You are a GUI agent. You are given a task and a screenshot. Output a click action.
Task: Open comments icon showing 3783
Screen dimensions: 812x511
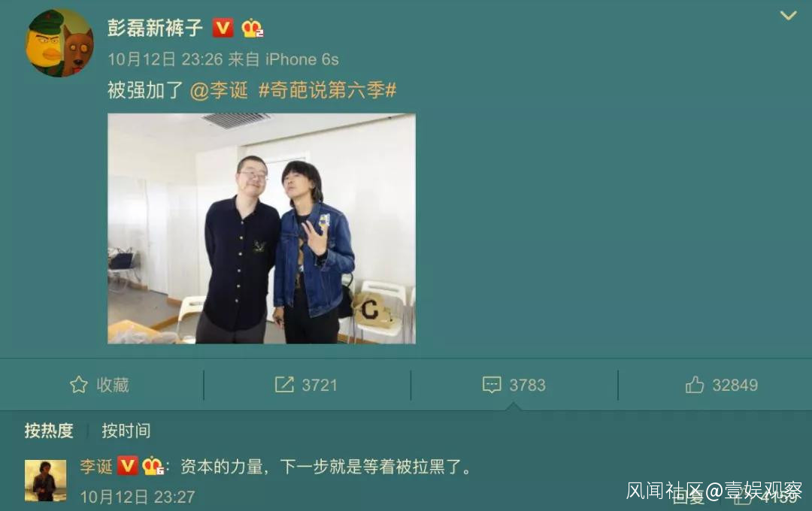click(x=492, y=385)
